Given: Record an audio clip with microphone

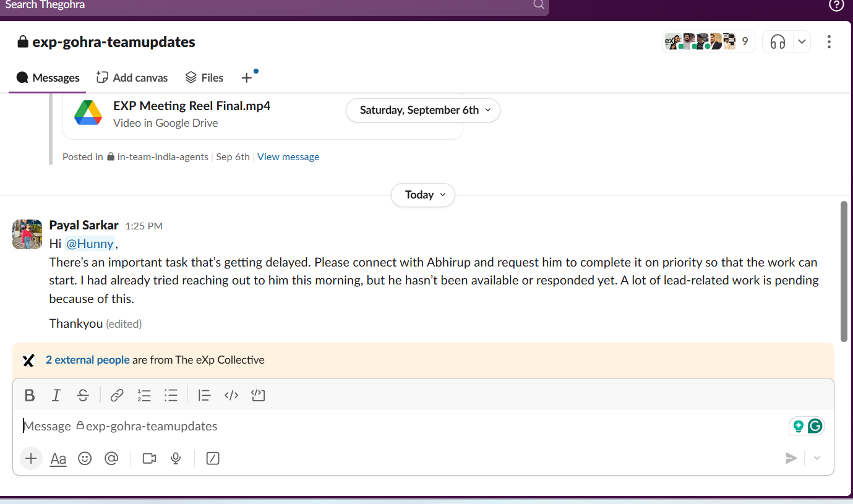Looking at the screenshot, I should 176,458.
